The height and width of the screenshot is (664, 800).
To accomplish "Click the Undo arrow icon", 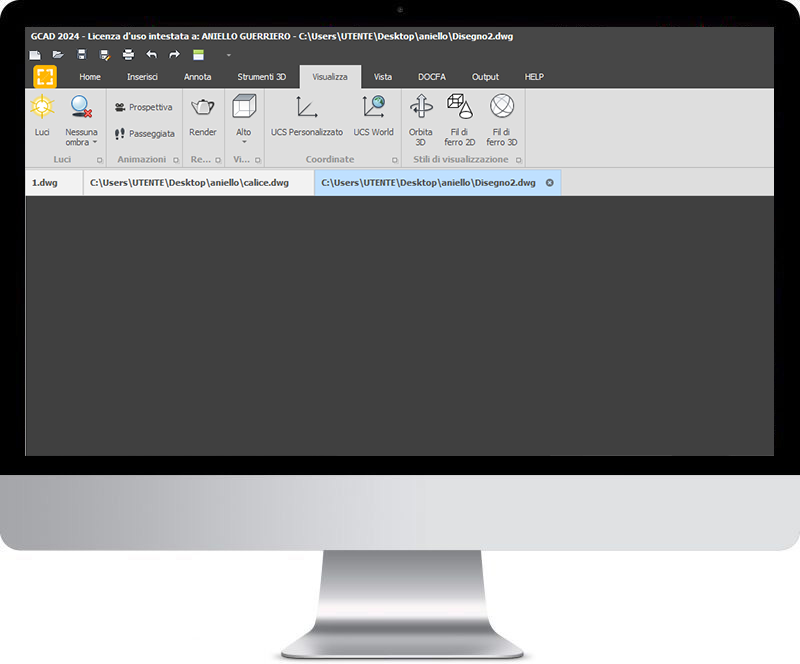I will (150, 55).
